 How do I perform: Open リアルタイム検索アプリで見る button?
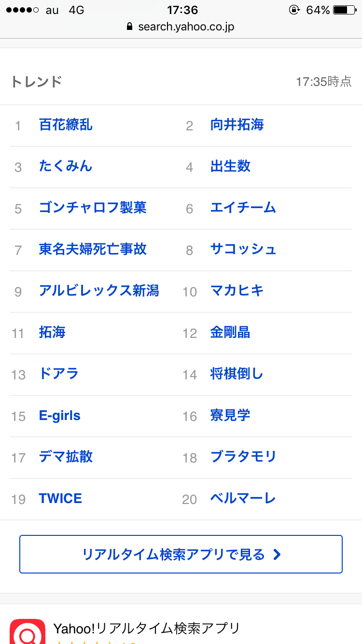click(181, 554)
